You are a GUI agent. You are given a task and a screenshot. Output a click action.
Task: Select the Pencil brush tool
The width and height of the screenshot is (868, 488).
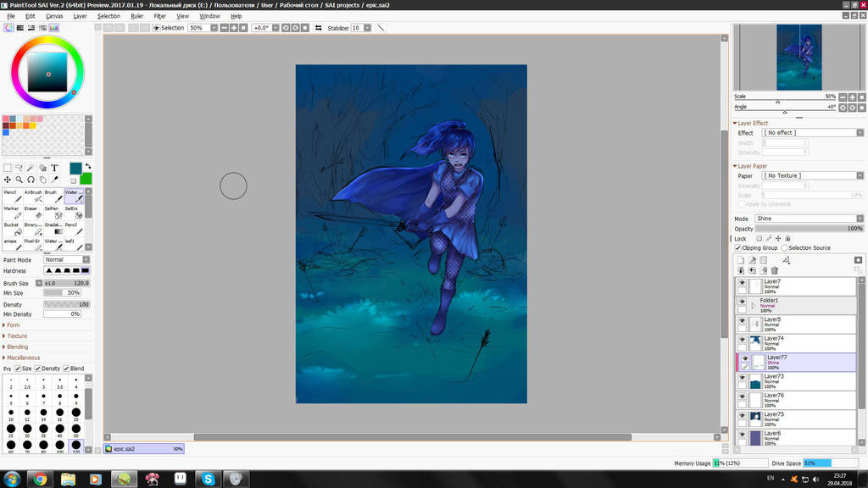pos(12,196)
